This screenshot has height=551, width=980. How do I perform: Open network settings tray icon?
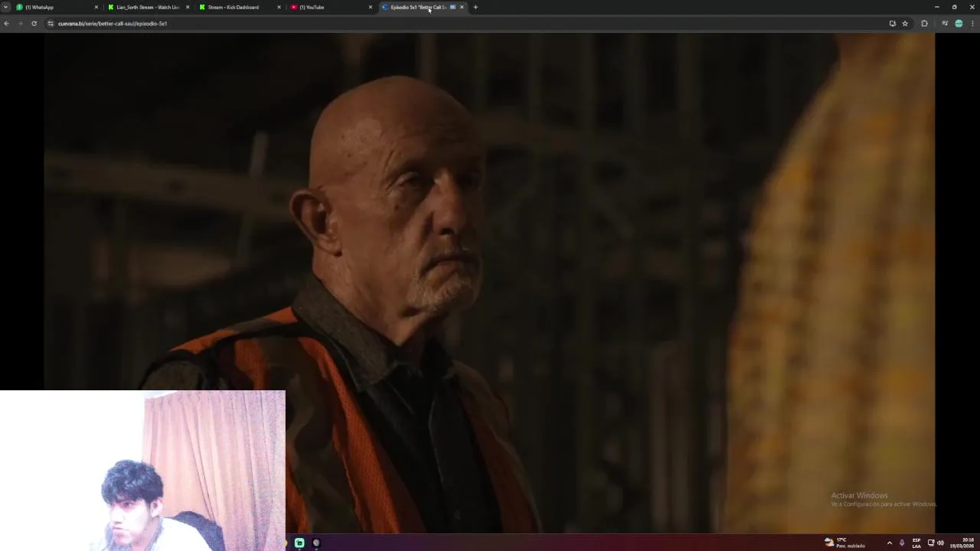[x=931, y=543]
